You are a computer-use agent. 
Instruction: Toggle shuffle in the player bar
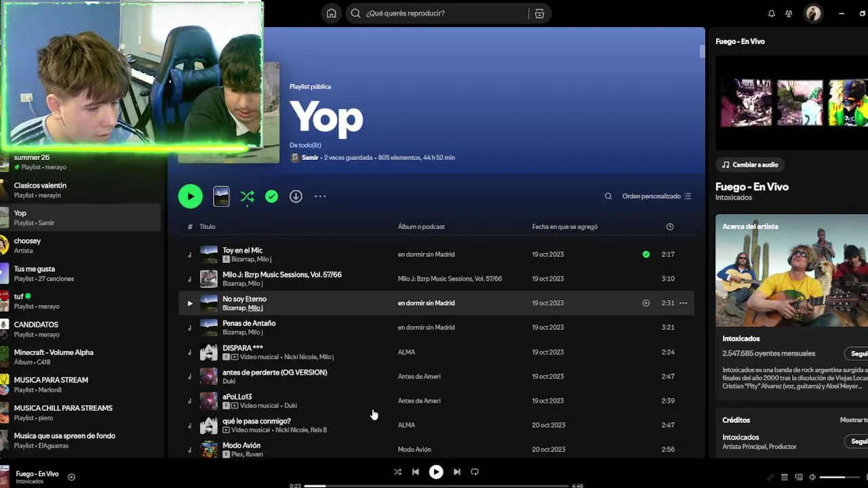coord(397,472)
